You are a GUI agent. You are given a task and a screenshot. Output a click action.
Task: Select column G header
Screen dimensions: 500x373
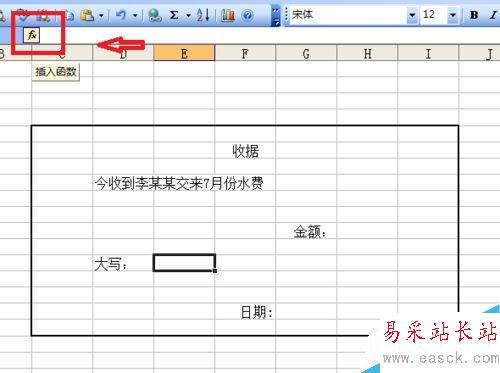pos(306,53)
